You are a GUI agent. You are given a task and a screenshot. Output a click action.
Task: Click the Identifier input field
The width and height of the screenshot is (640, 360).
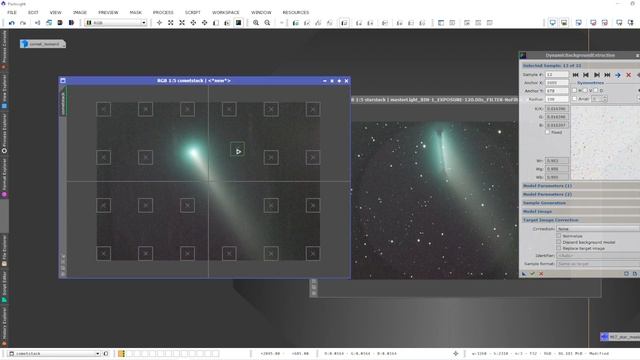pyautogui.click(x=598, y=256)
